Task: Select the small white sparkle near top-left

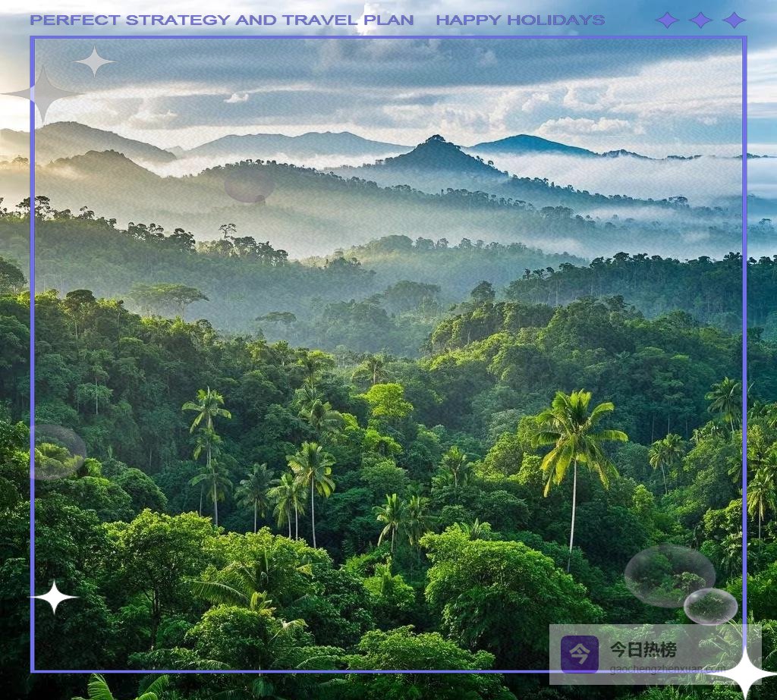Action: click(94, 61)
